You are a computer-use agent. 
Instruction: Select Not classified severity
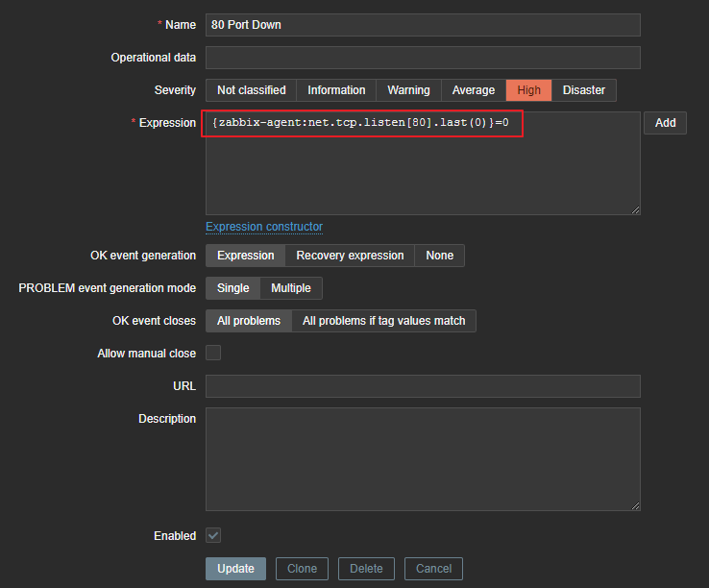click(251, 90)
